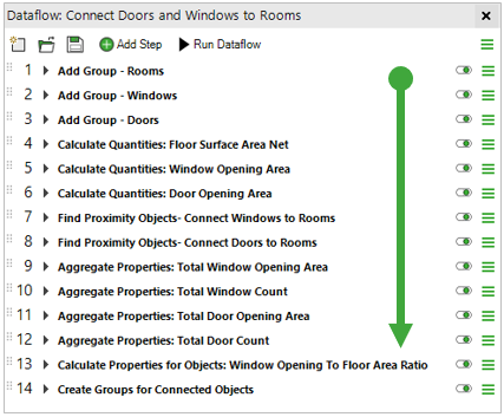
Task: Expand step 3 Add Group - Doors
Action: tap(46, 120)
